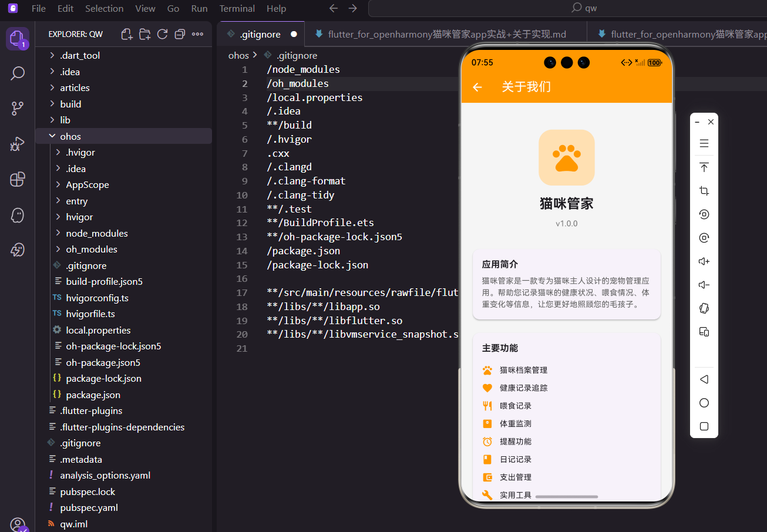Open the Extensions view

point(17,180)
